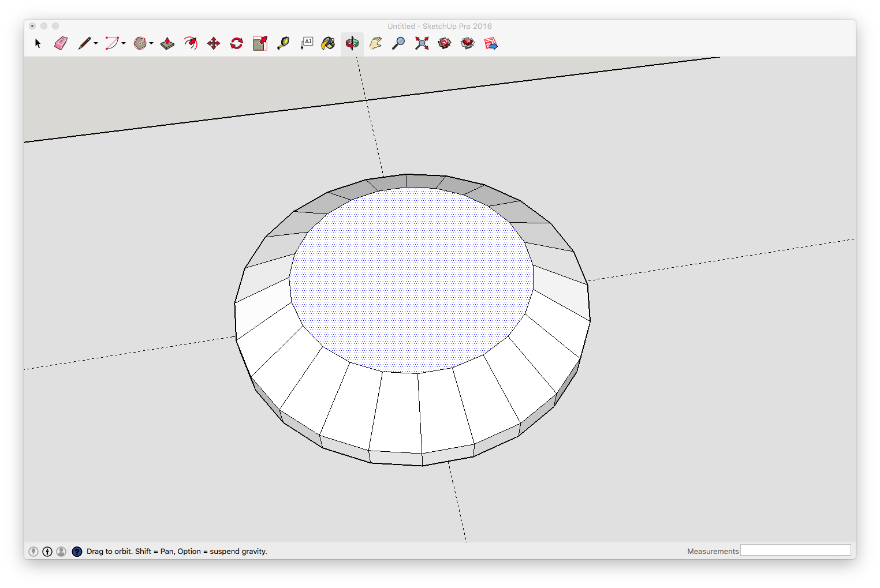Image resolution: width=880 pixels, height=588 pixels.
Task: Activate the Paint Bucket tool
Action: (x=329, y=43)
